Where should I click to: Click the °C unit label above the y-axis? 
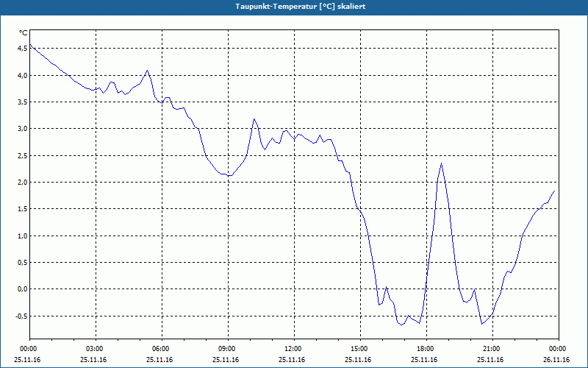(23, 33)
